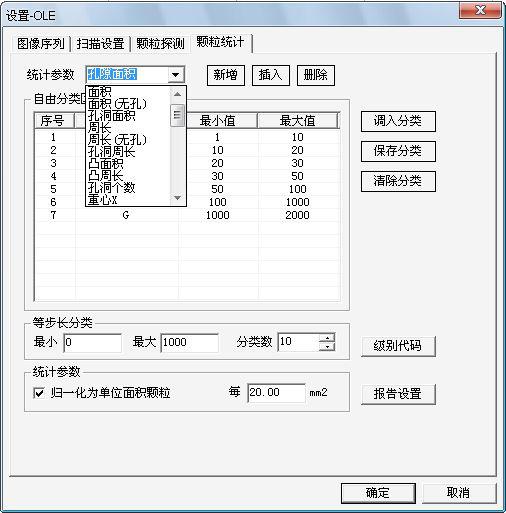Switch to the 图像序列 tab

click(x=41, y=43)
